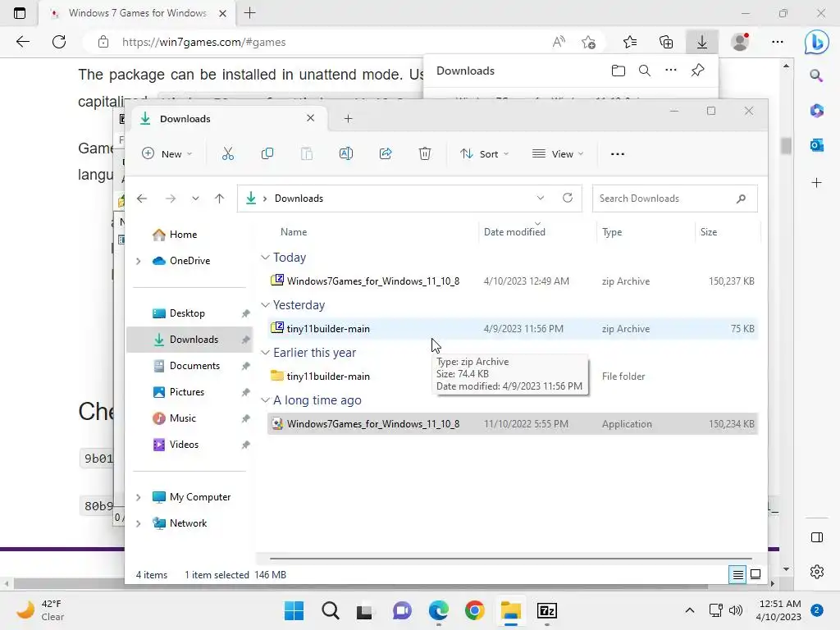Image resolution: width=840 pixels, height=630 pixels.
Task: Go forward in File Explorer navigation
Action: coord(171,199)
